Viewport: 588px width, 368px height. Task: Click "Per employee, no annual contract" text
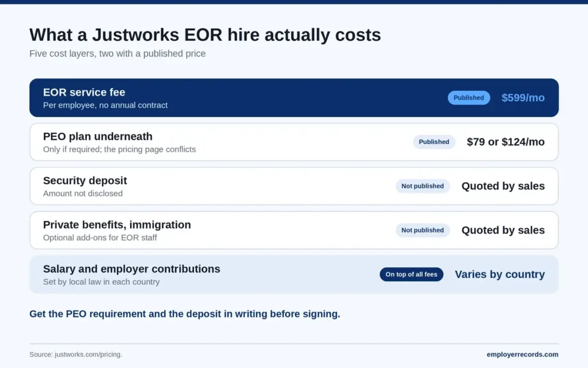106,105
